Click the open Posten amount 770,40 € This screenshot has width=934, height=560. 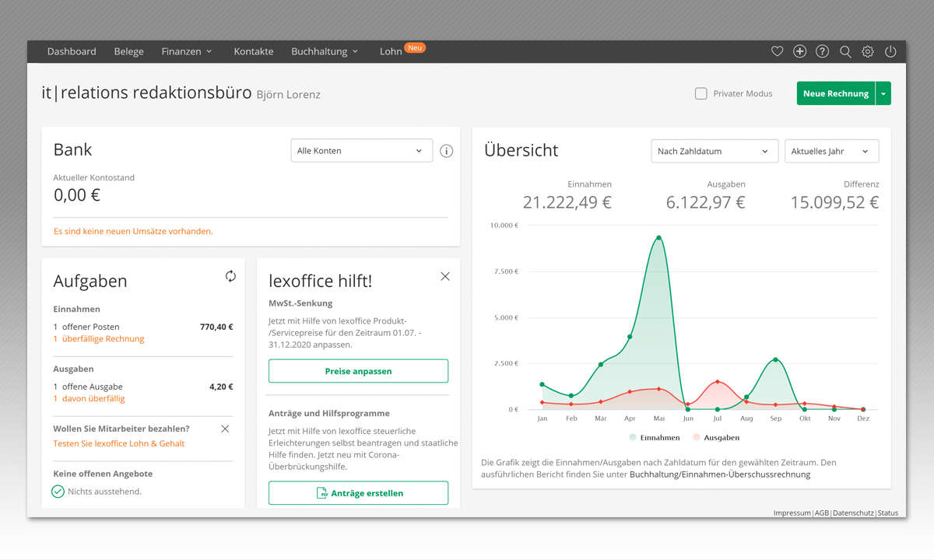click(x=216, y=327)
